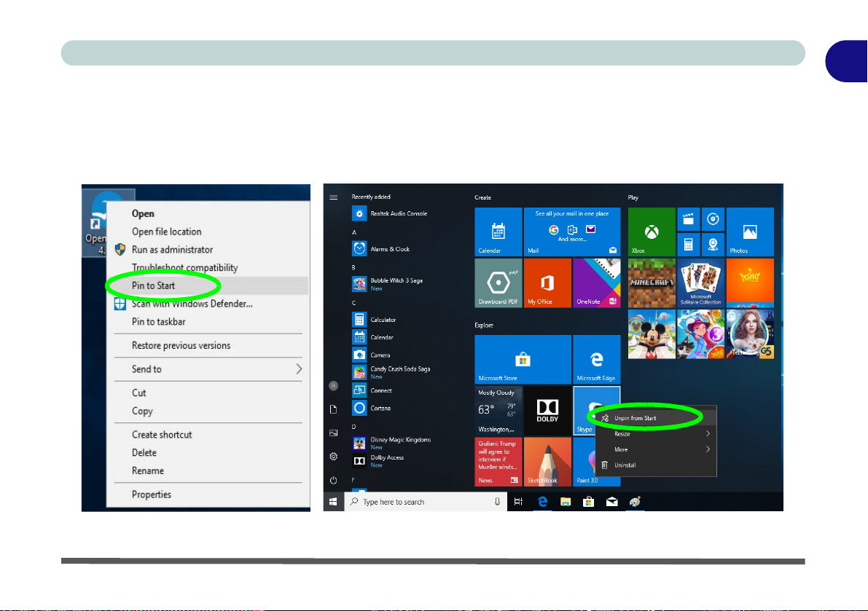Viewport: 868px width, 611px height.
Task: Open the Mostly Cloudy weather tile
Action: click(498, 410)
